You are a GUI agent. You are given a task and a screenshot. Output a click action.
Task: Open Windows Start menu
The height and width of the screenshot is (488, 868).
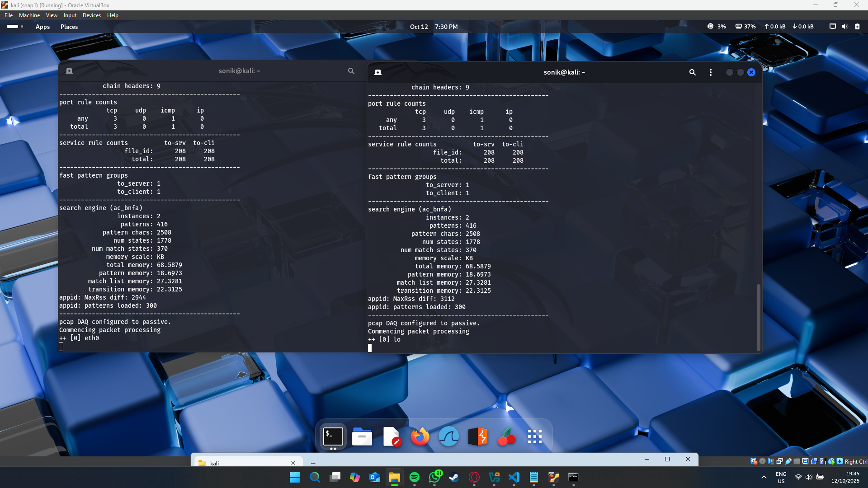[295, 477]
